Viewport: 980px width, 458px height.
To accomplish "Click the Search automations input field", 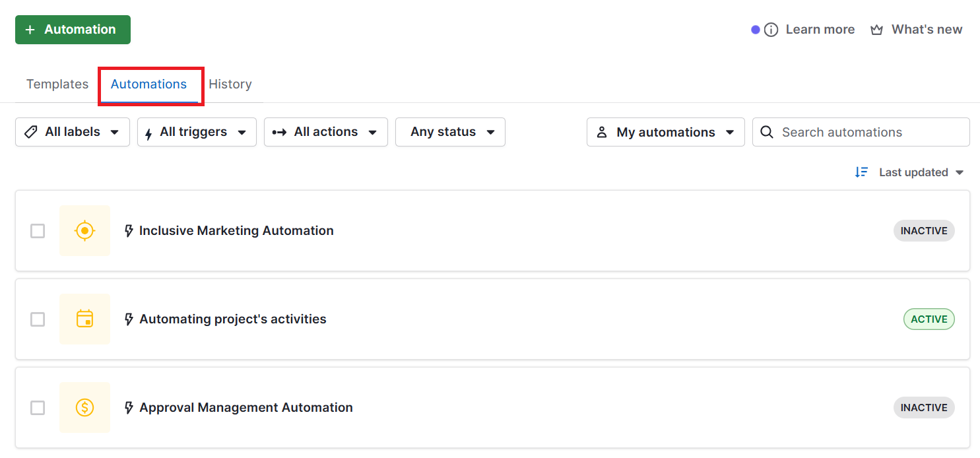I will (861, 132).
